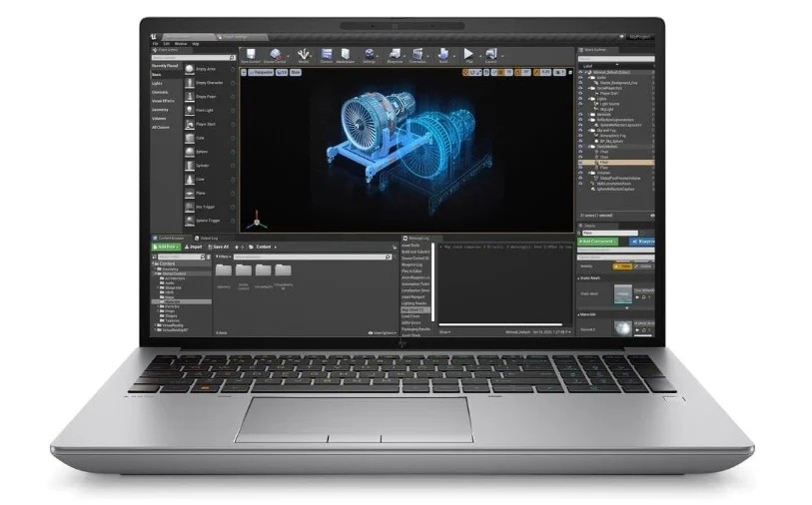This screenshot has width=812, height=505.
Task: Open the Marketplace toolbar icon
Action: [346, 54]
